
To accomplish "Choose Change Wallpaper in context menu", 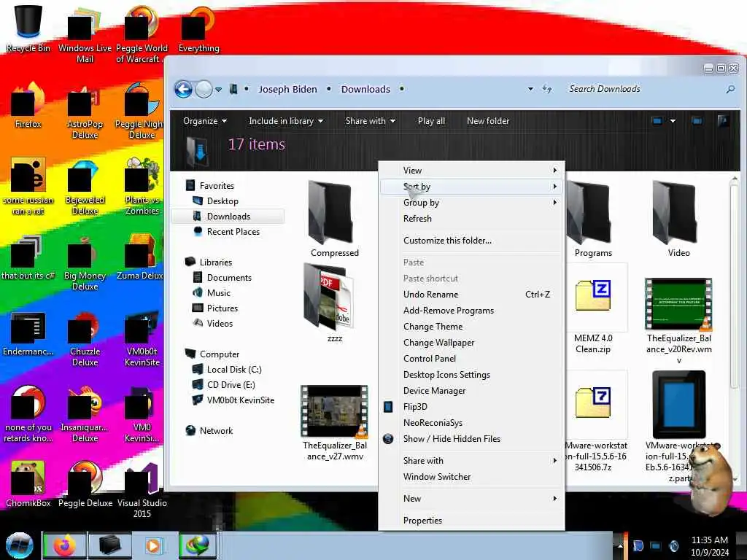I will (x=472, y=343).
